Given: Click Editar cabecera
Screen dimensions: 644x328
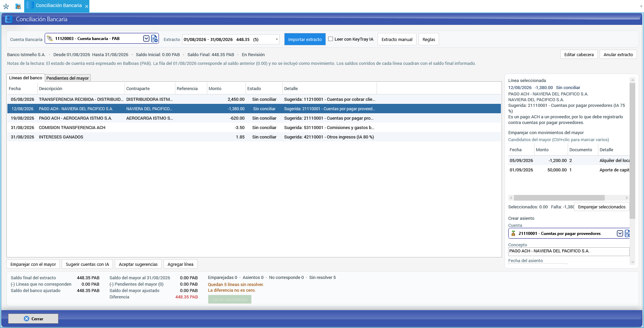Looking at the screenshot, I should pos(579,54).
